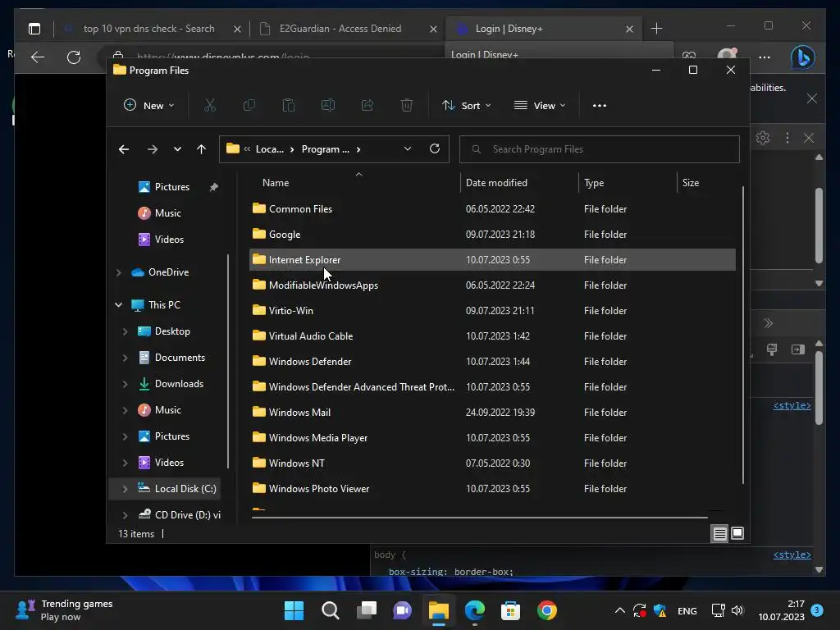Open the Bing chat icon in Edge
The width and height of the screenshot is (840, 630).
pos(802,57)
